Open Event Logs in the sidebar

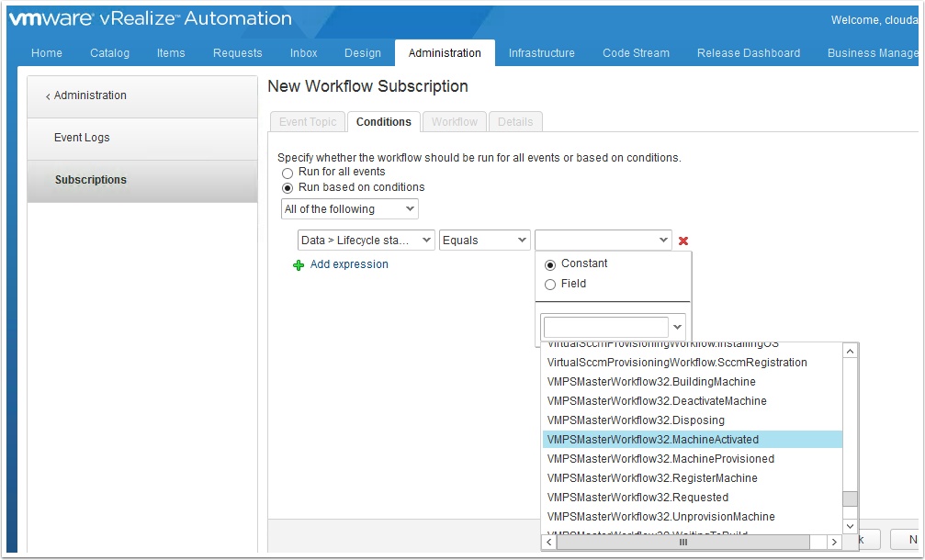[142, 139]
